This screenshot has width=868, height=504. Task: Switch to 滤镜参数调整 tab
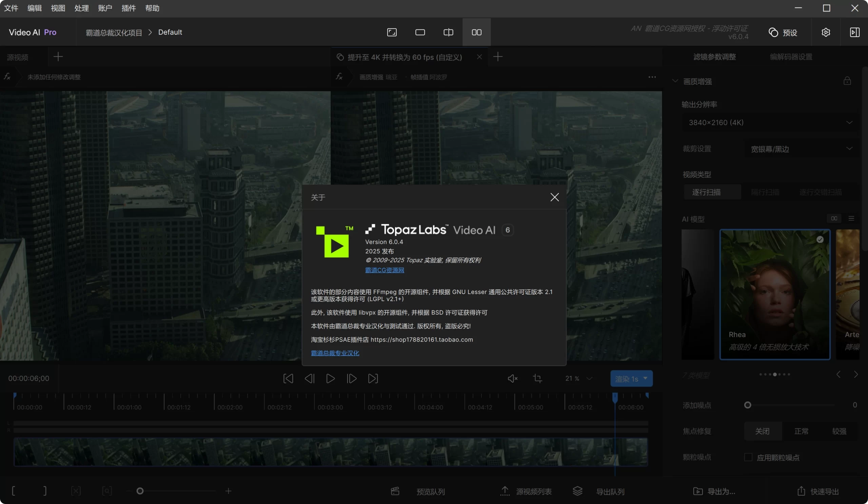pos(714,57)
